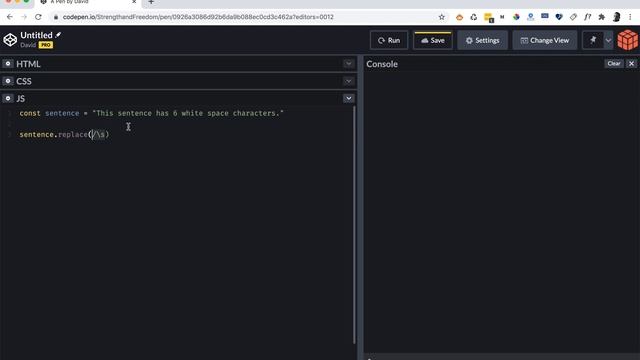This screenshot has width=640, height=360.
Task: Close the Console panel
Action: tap(631, 63)
